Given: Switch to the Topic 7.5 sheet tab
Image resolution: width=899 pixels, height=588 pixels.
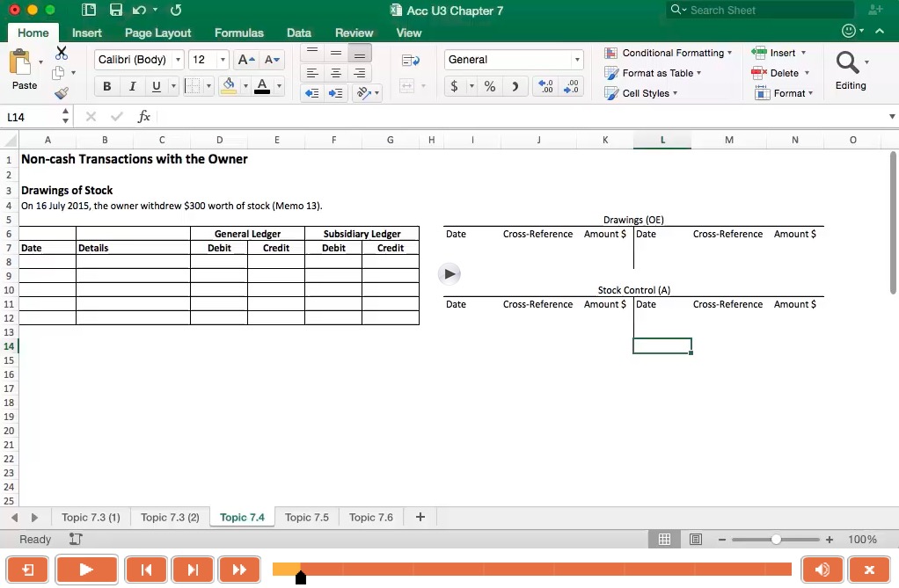Looking at the screenshot, I should click(306, 518).
